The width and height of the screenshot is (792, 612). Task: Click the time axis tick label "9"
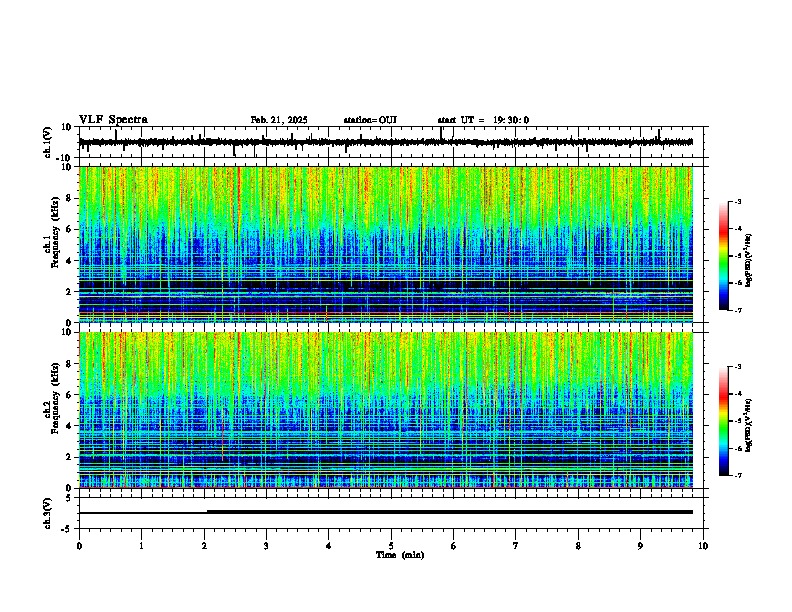[x=640, y=546]
